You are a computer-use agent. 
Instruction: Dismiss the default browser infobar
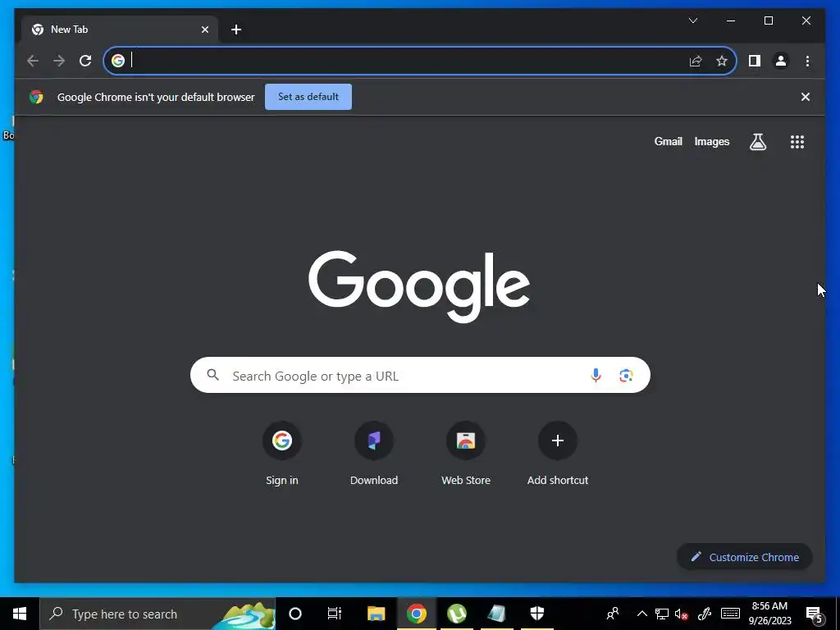pyautogui.click(x=806, y=97)
